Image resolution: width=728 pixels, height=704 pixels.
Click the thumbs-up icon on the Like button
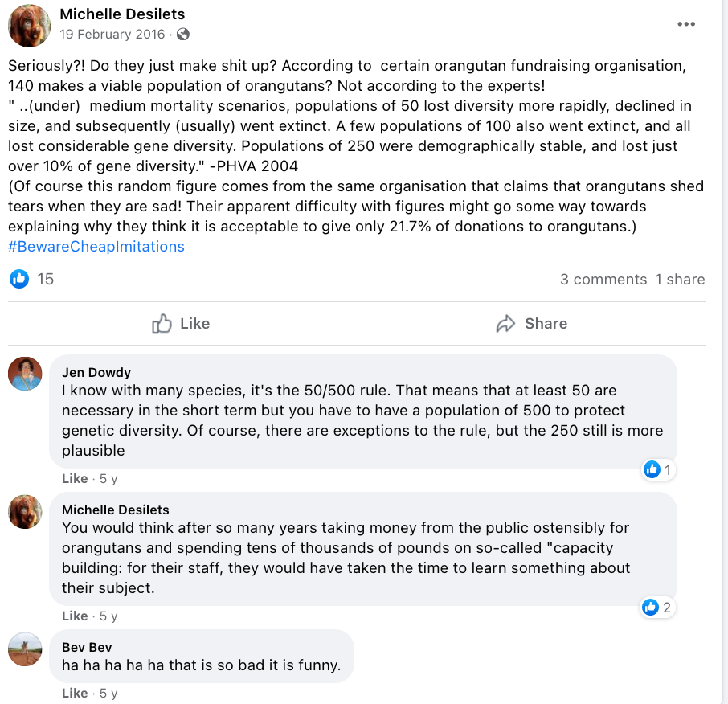coord(160,323)
